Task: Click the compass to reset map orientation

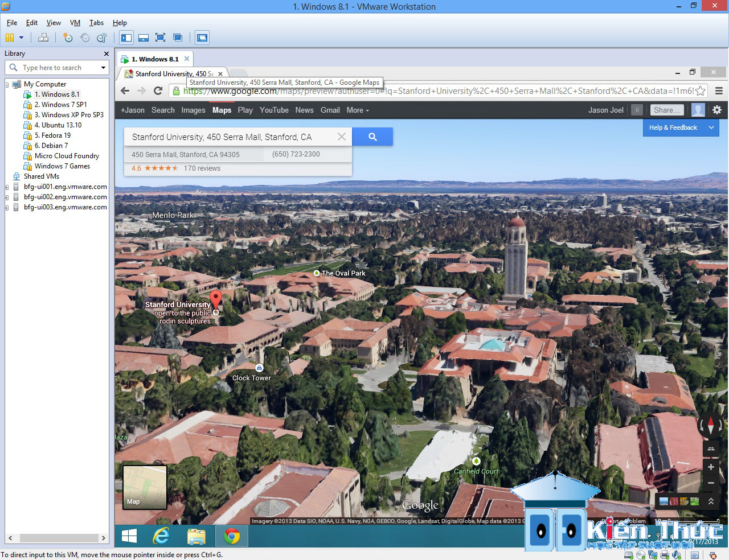Action: [711, 425]
